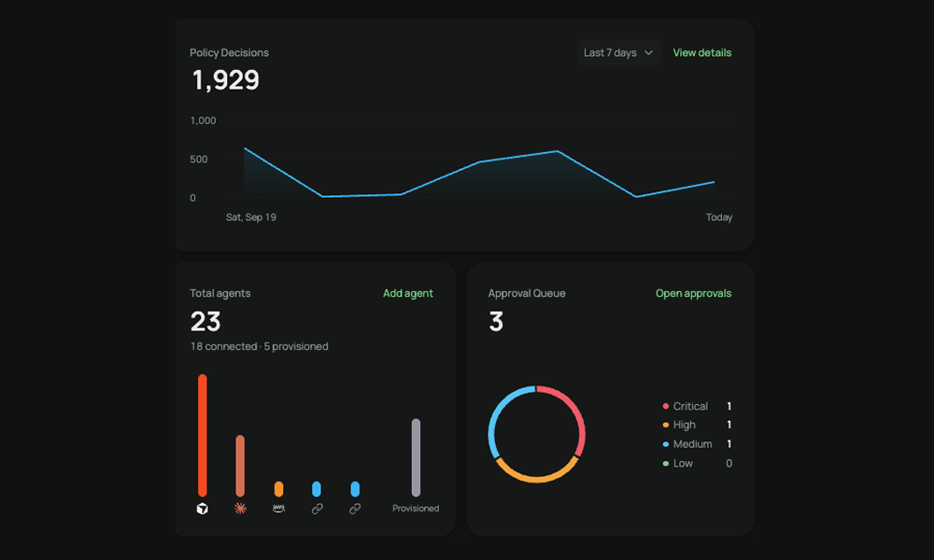Screen dimensions: 934x560
Task: Click the 1,000 y-axis label
Action: pyautogui.click(x=203, y=120)
